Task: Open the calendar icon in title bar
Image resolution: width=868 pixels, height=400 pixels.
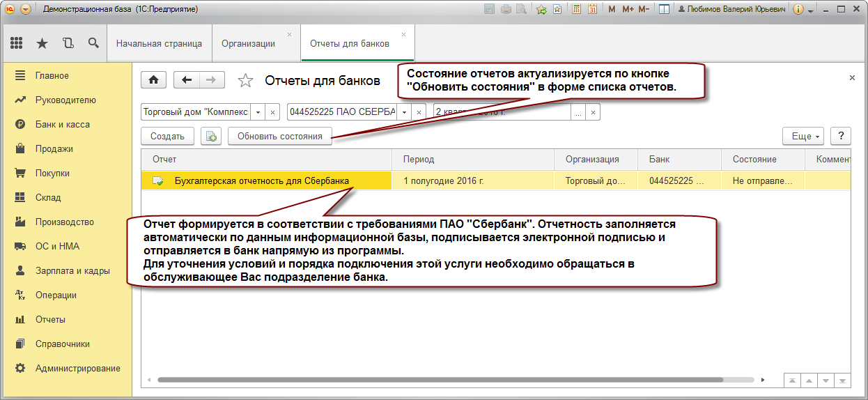Action: 592,10
